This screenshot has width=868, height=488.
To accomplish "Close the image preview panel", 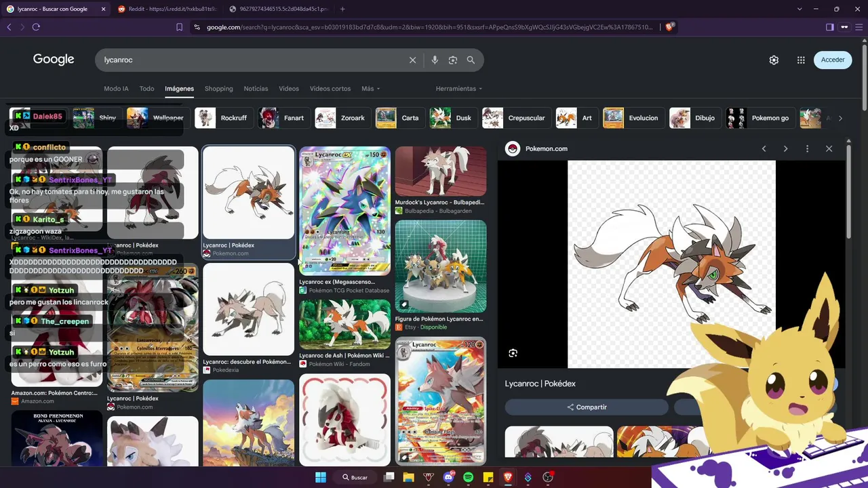I will pyautogui.click(x=829, y=148).
